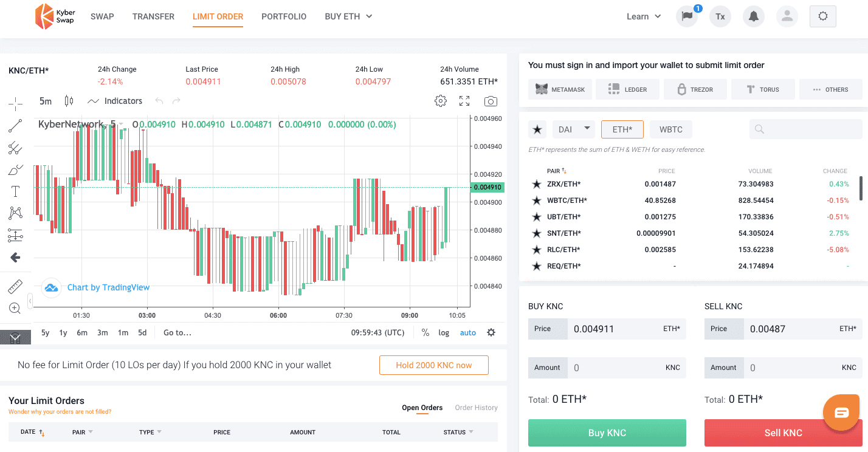The image size is (868, 452).
Task: Go to the TRANSFER tab
Action: 153,16
